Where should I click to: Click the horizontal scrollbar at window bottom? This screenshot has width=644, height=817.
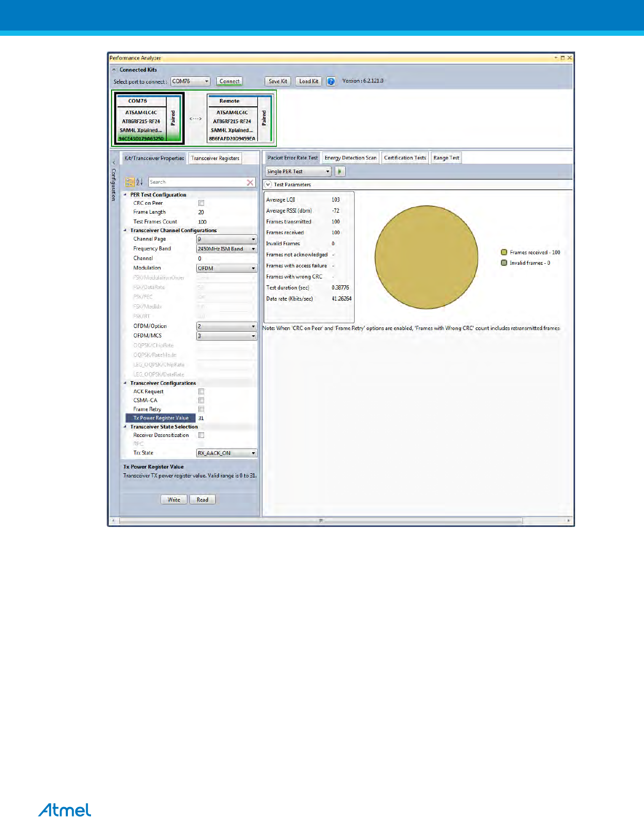coord(321,521)
